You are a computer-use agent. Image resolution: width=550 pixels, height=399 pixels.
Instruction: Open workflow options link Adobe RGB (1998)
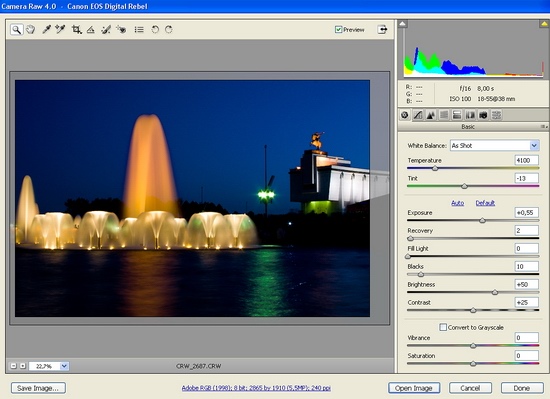click(x=256, y=388)
